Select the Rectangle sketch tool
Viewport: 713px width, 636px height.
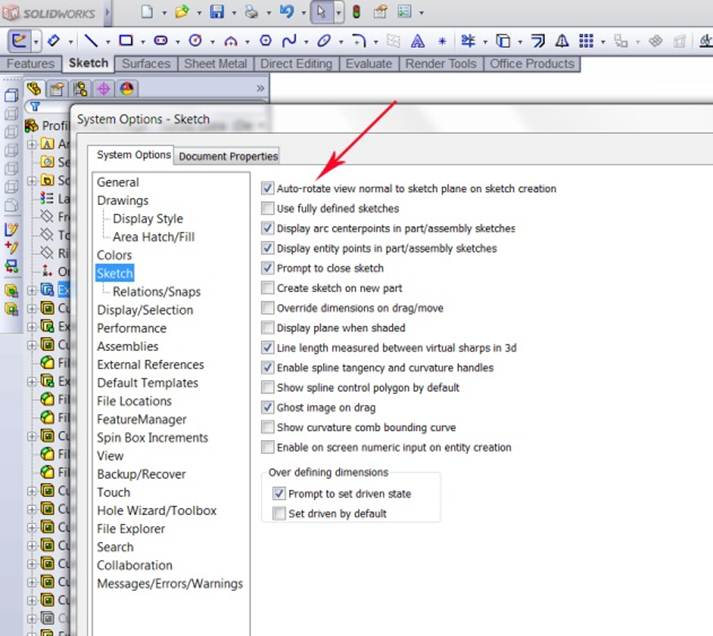[x=125, y=41]
